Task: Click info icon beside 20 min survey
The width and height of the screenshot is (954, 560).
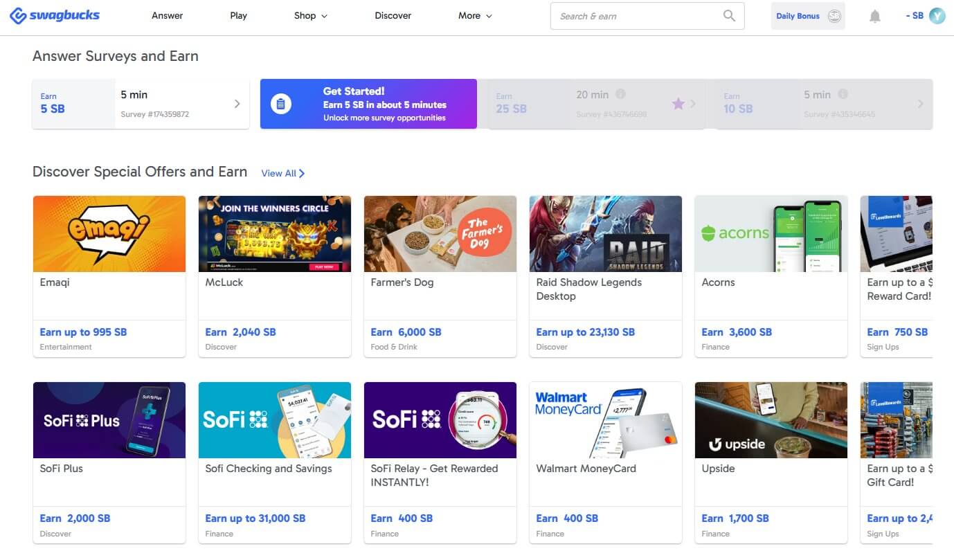Action: click(x=620, y=94)
